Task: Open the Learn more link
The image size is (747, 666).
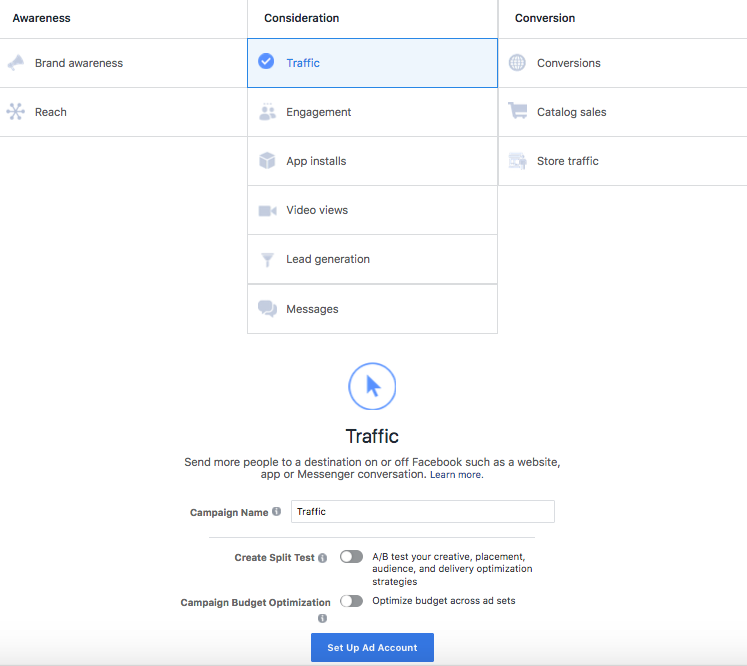Action: tap(456, 475)
